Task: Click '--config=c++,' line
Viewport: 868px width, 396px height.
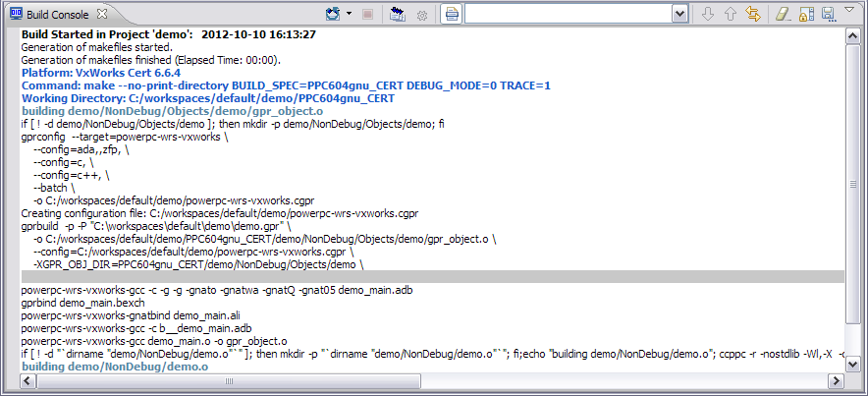Action: (72, 175)
